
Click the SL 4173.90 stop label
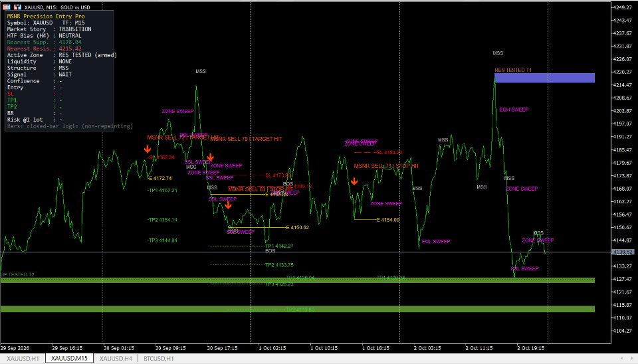(x=278, y=175)
